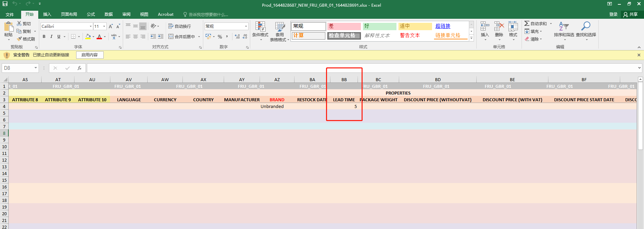The image size is (644, 229).
Task: Switch to the 公式 Formulas tab
Action: pos(91,14)
